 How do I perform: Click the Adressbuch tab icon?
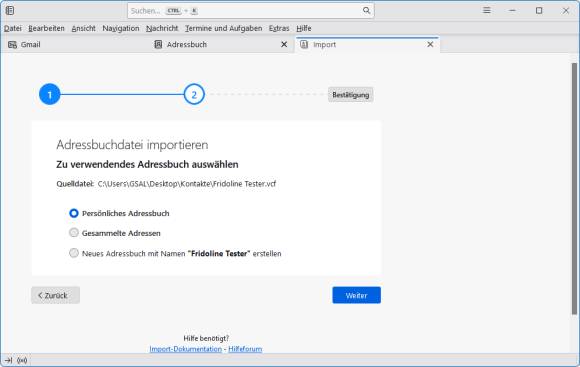pyautogui.click(x=158, y=45)
